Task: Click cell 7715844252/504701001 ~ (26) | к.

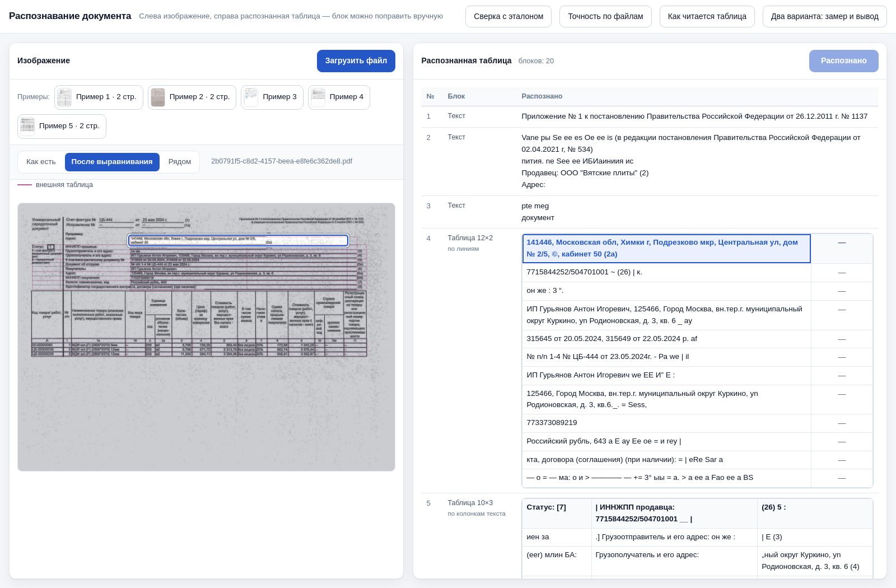Action: tap(666, 272)
